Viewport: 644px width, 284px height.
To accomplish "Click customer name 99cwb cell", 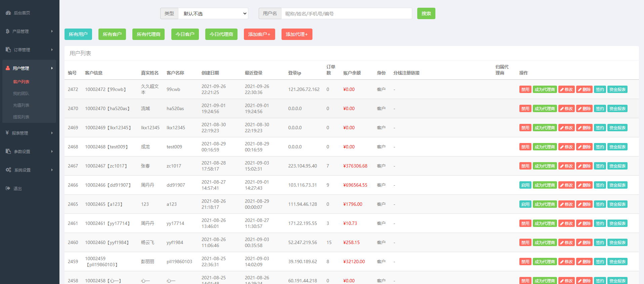I will (173, 89).
